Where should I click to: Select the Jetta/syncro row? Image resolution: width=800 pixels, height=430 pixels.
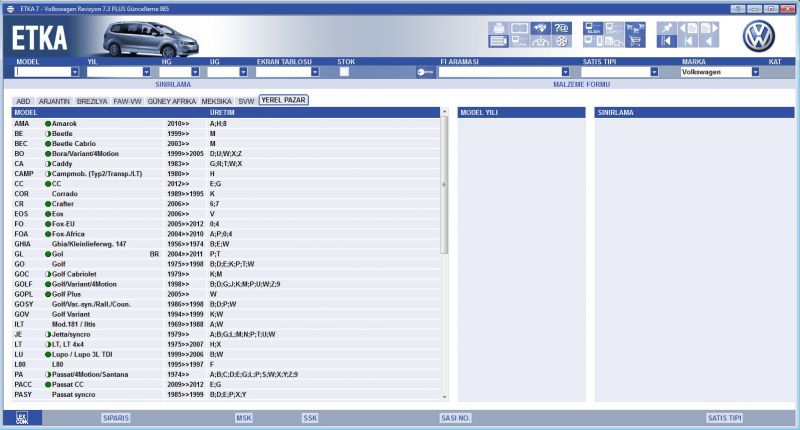pyautogui.click(x=226, y=334)
